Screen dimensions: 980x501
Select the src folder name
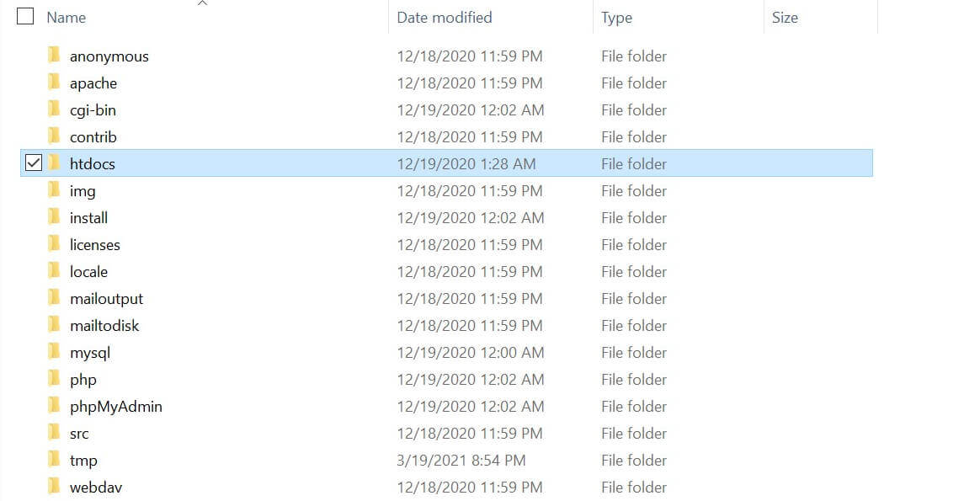point(78,433)
